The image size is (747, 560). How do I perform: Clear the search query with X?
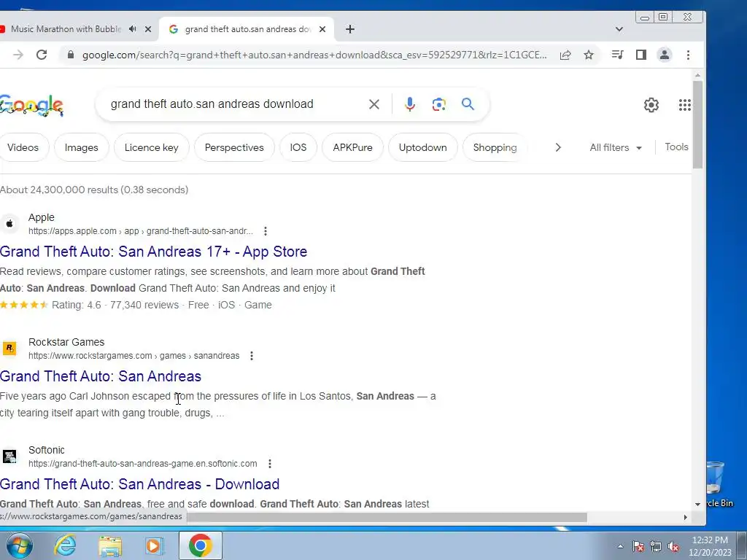(374, 104)
